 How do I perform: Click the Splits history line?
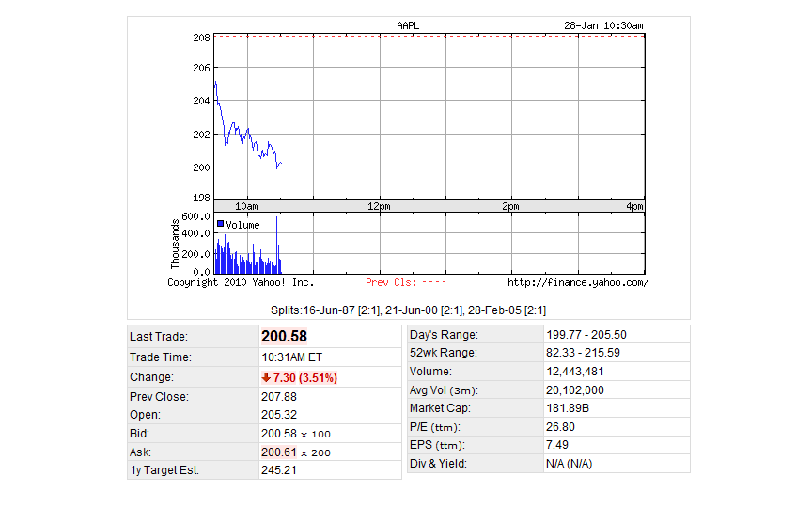click(x=408, y=310)
